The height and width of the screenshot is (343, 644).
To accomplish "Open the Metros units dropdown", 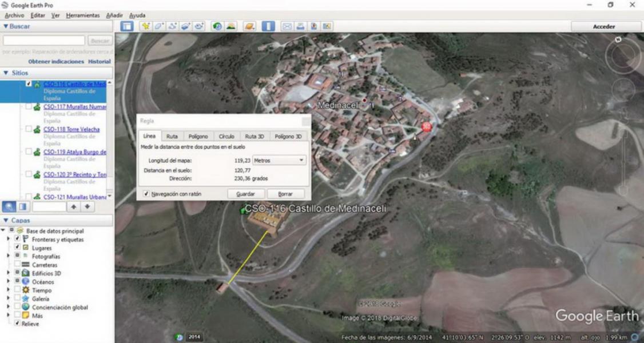I will (x=279, y=161).
